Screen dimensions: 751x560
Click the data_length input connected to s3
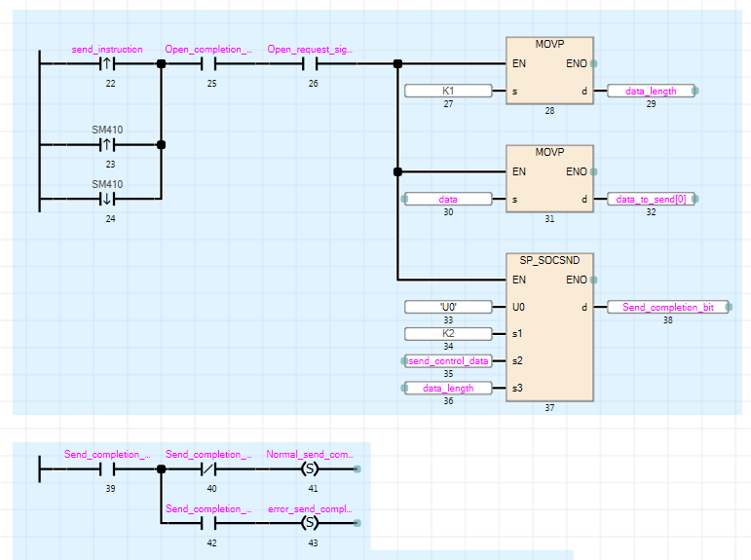pos(448,389)
